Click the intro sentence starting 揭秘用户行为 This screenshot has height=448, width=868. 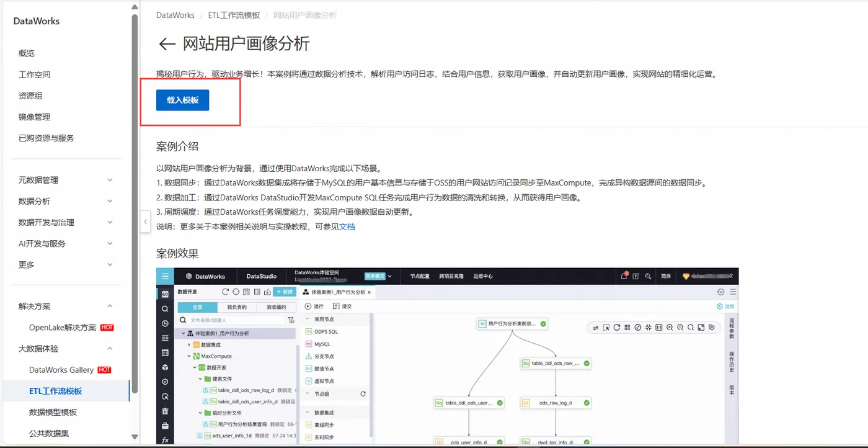tap(437, 74)
